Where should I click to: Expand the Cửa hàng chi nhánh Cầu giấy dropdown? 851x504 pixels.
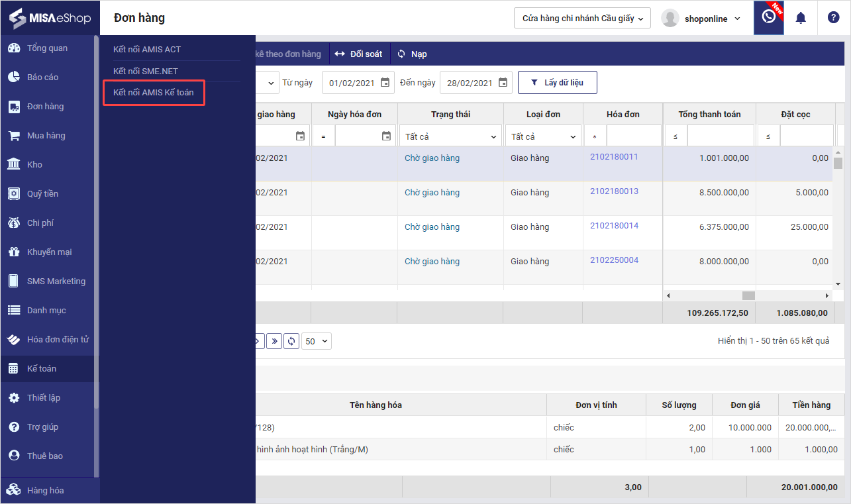tap(582, 18)
